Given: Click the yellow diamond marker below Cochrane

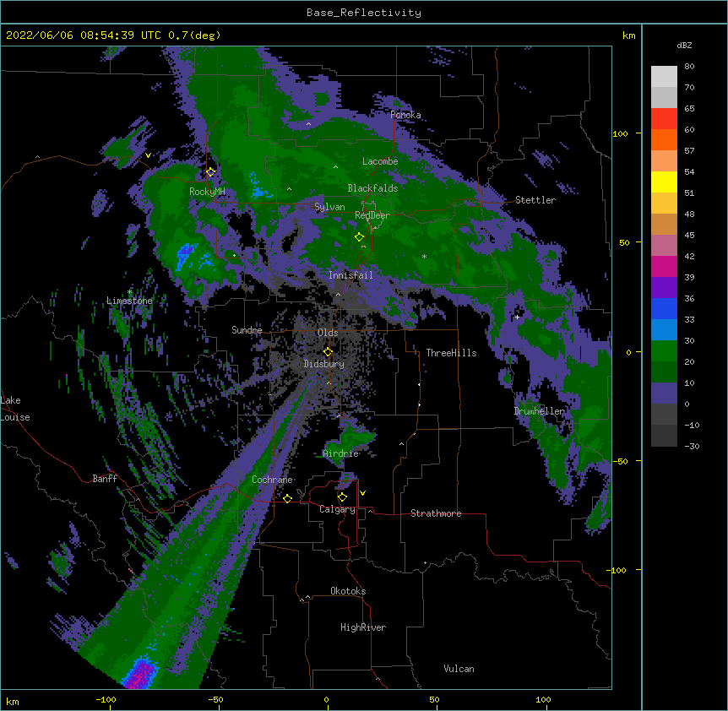Looking at the screenshot, I should [x=287, y=498].
